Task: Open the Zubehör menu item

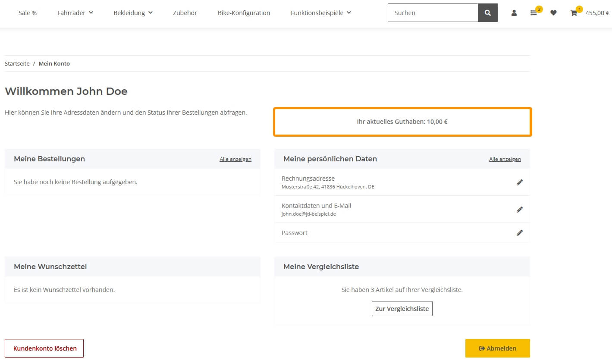Action: tap(185, 13)
